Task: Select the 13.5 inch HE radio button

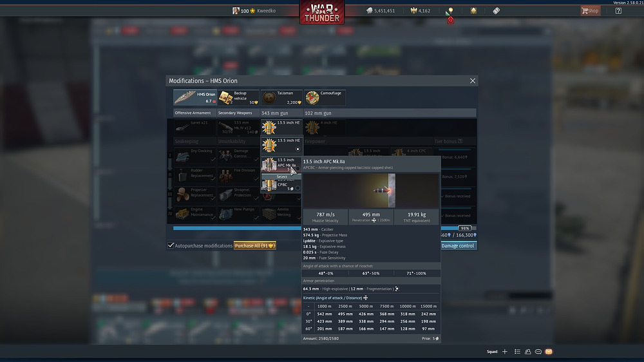Action: pyautogui.click(x=298, y=149)
